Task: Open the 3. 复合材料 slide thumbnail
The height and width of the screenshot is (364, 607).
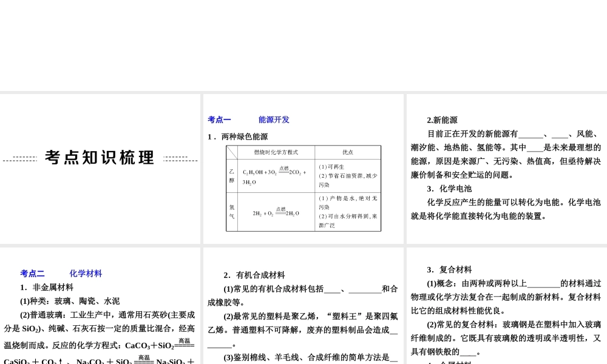Action: [x=507, y=306]
